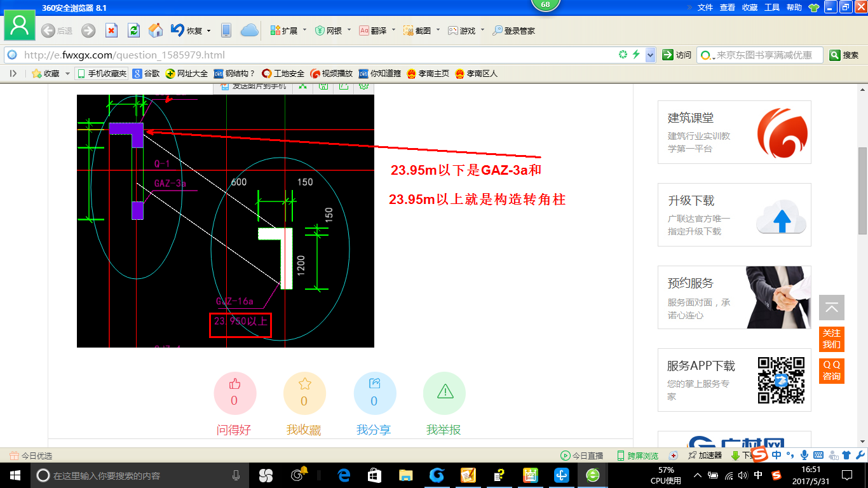Open the 升级下载 sidebar card

tap(735, 215)
